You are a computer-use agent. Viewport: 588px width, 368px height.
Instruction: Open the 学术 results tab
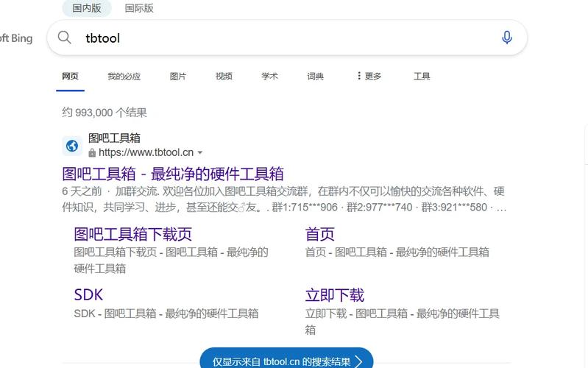click(269, 76)
